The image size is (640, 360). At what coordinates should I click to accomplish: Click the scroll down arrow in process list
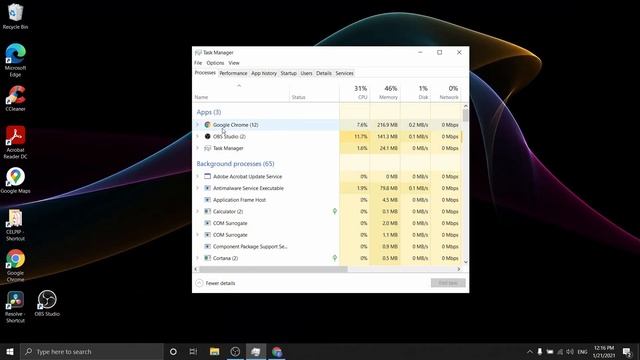tap(465, 262)
